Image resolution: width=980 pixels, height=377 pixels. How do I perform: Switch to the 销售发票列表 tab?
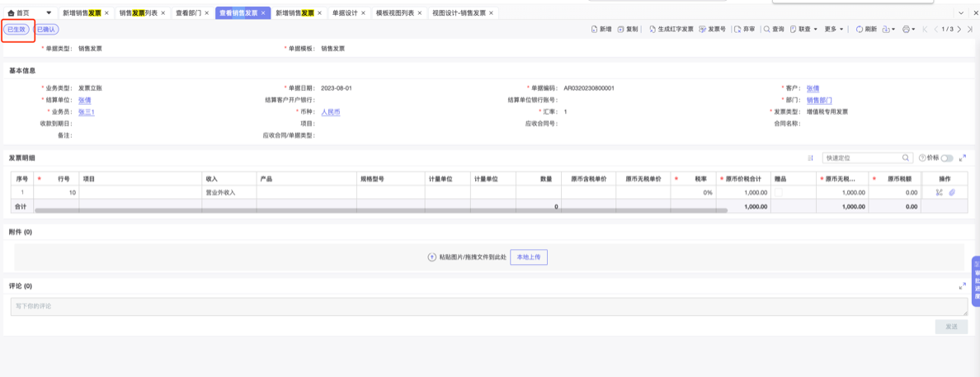(138, 13)
